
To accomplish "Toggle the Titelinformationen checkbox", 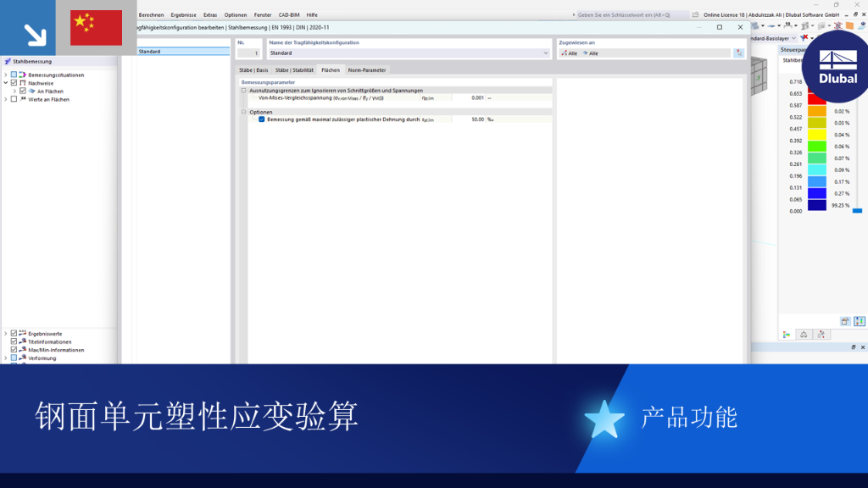I will click(x=14, y=341).
